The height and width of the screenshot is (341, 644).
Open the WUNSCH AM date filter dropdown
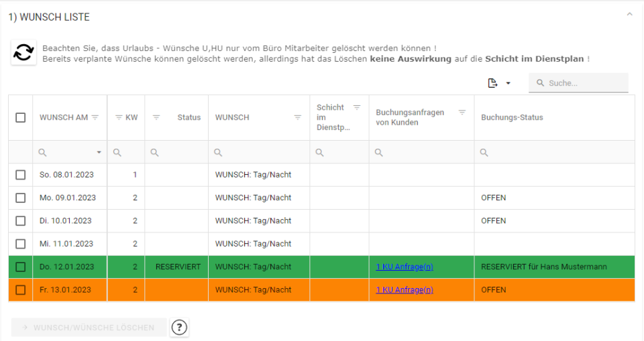pos(99,153)
